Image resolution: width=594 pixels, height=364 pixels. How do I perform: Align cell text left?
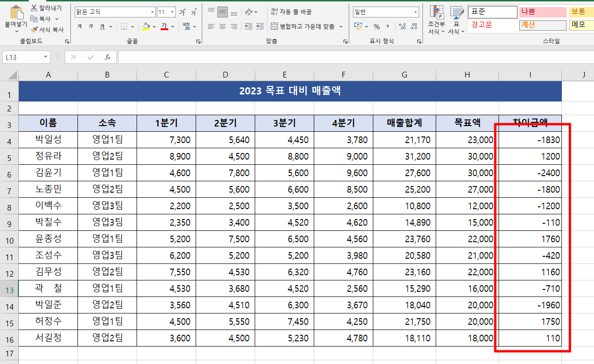(x=211, y=26)
